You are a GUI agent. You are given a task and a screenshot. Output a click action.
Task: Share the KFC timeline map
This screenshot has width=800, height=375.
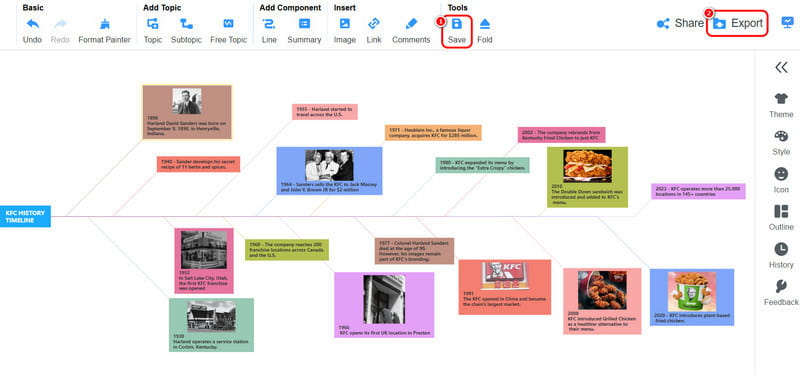click(x=680, y=23)
